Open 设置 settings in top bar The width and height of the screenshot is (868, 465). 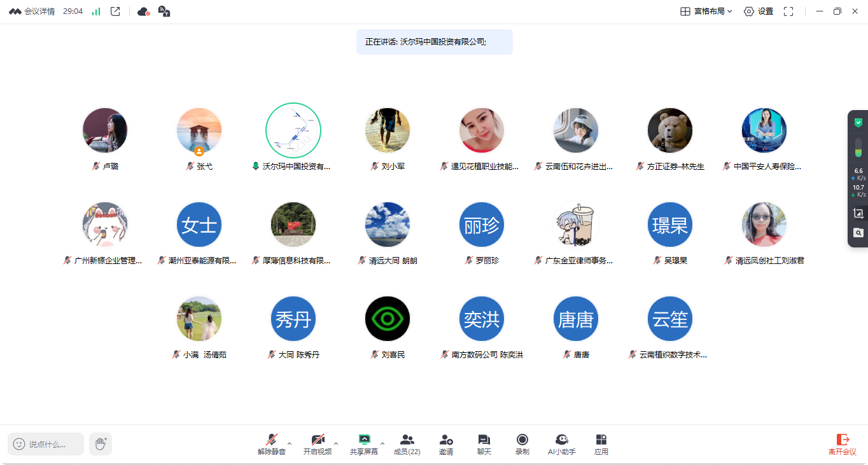point(758,11)
